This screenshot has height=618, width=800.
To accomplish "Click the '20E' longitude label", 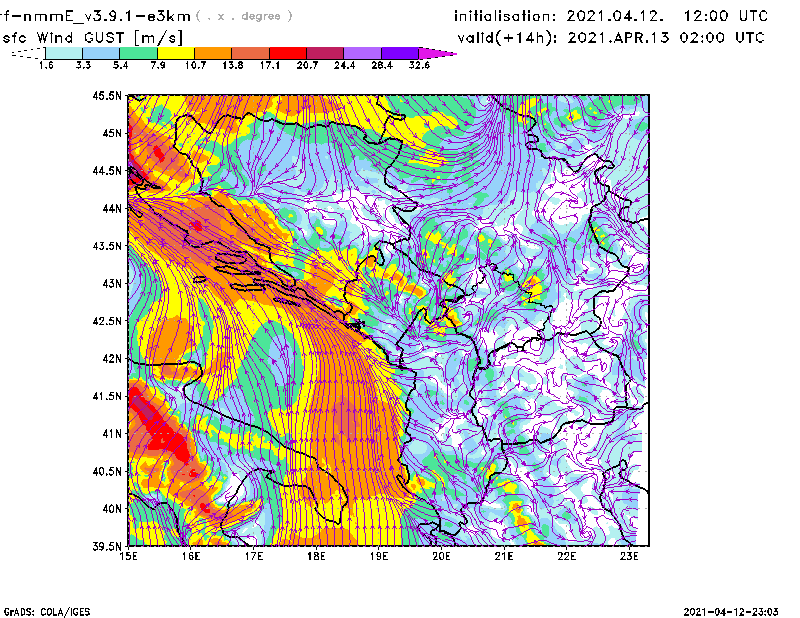I will pos(441,556).
